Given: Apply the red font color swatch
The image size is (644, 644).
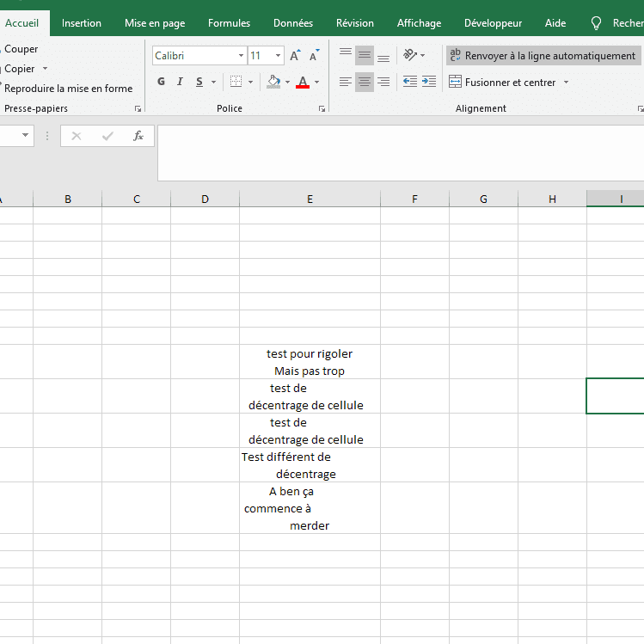Looking at the screenshot, I should coord(303,83).
